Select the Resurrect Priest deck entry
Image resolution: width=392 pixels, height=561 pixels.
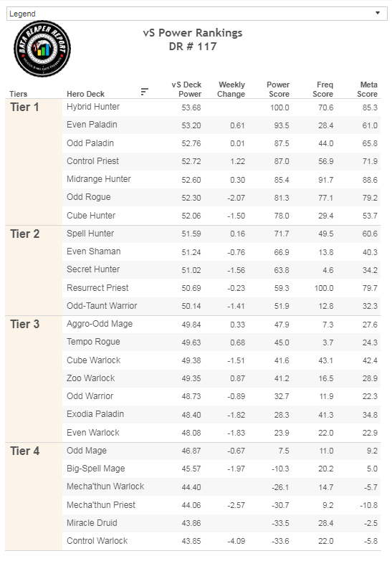pyautogui.click(x=97, y=287)
